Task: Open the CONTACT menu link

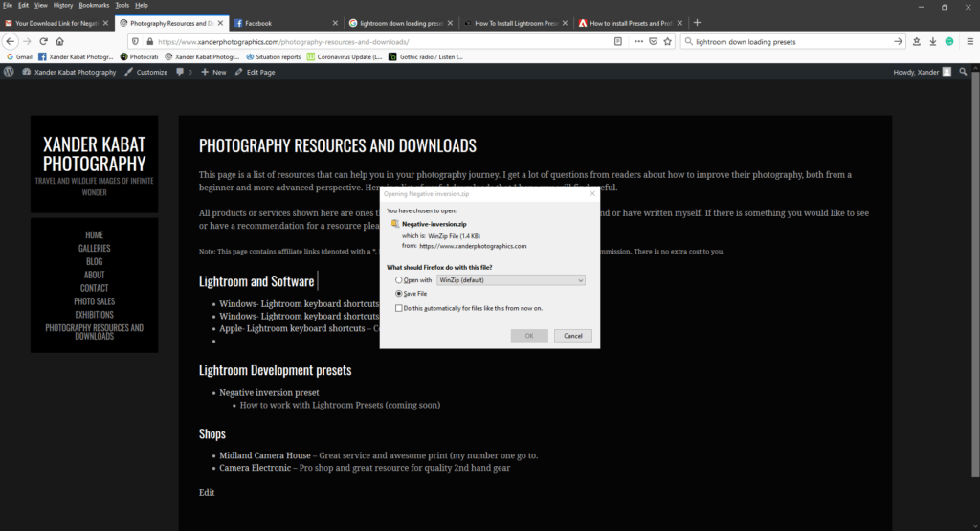Action: point(95,288)
